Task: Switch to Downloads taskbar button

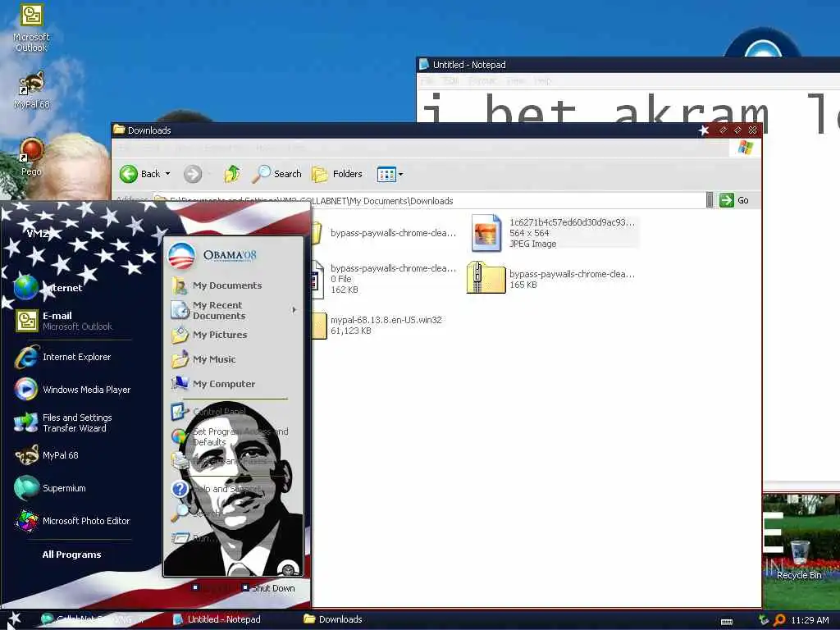Action: pyautogui.click(x=333, y=619)
